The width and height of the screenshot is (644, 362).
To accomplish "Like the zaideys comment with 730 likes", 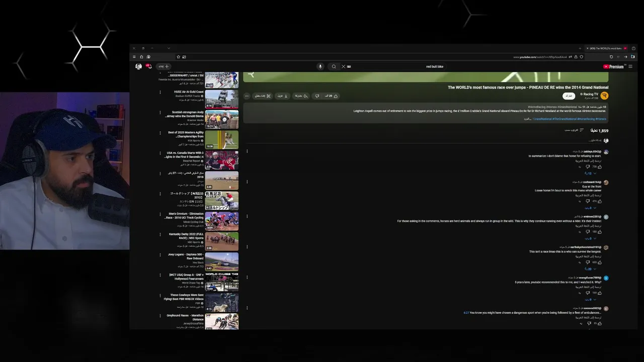I will (x=600, y=166).
